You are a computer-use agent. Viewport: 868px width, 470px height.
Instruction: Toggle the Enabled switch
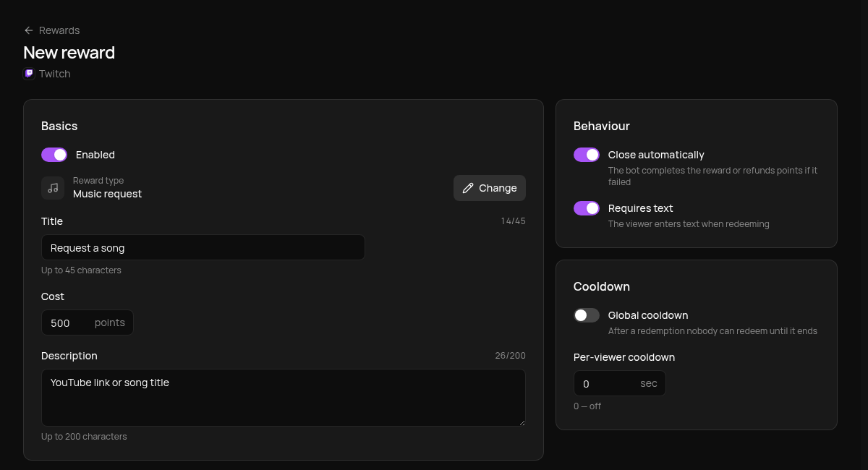[54, 155]
